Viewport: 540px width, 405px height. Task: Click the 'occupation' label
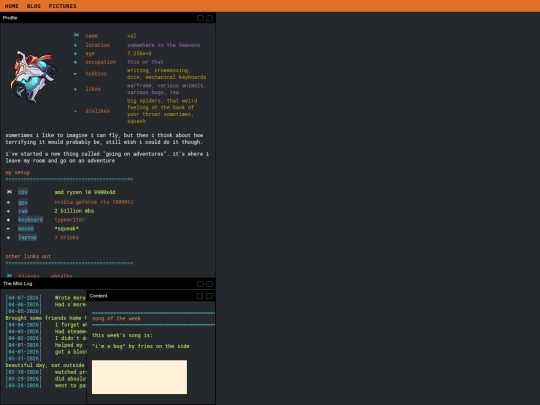101,62
